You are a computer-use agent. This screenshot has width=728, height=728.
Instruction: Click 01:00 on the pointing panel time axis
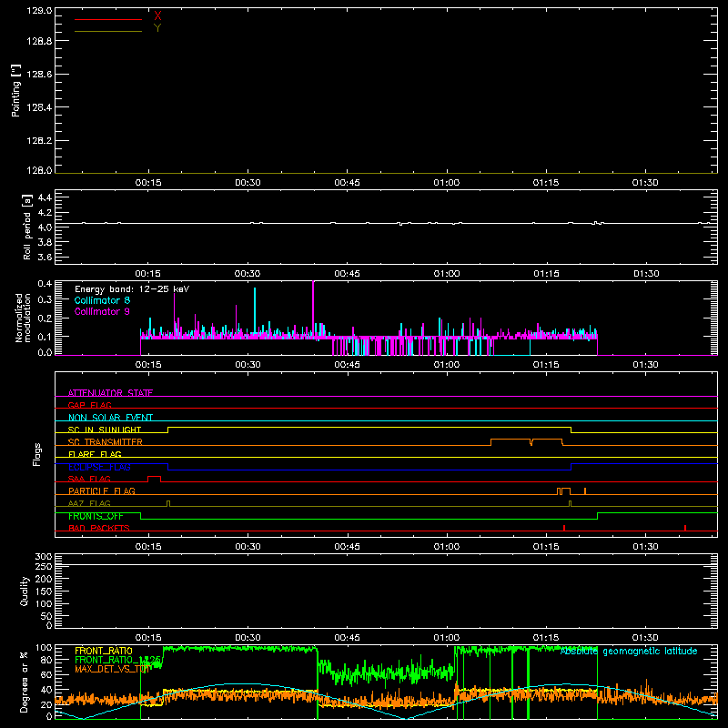point(447,183)
